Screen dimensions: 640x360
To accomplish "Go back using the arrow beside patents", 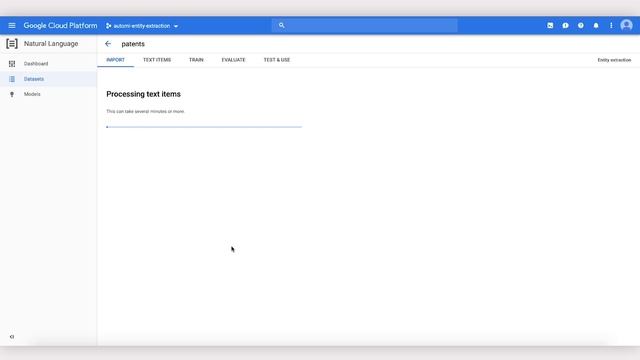I will click(x=108, y=44).
